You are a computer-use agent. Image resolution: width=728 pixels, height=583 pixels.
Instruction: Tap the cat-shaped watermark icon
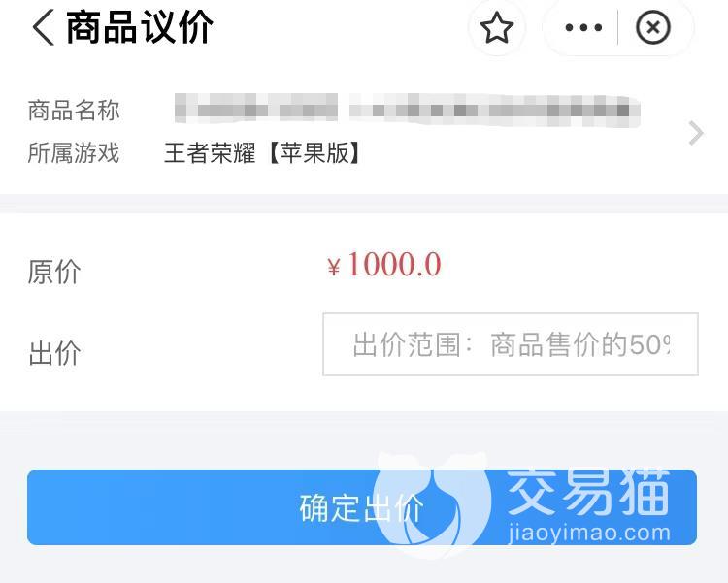pyautogui.click(x=432, y=503)
